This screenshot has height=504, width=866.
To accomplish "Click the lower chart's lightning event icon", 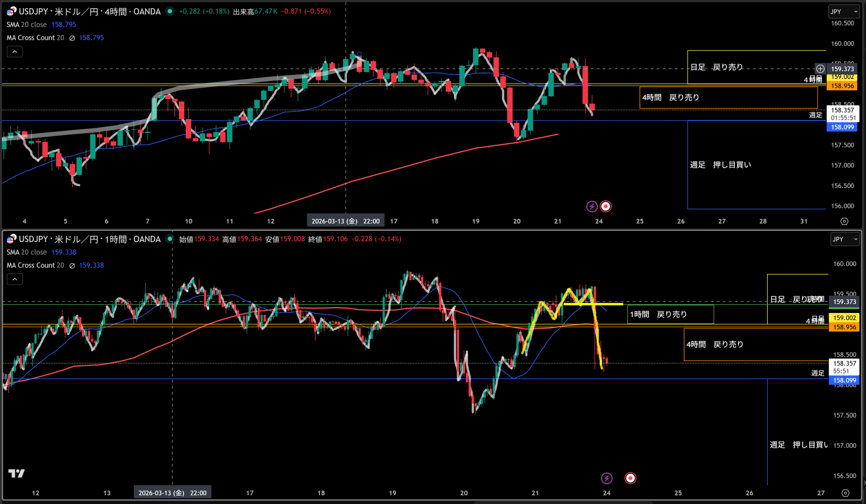I will [x=607, y=478].
